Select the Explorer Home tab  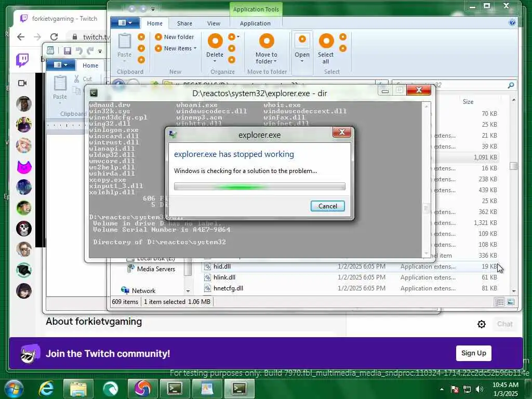click(155, 23)
